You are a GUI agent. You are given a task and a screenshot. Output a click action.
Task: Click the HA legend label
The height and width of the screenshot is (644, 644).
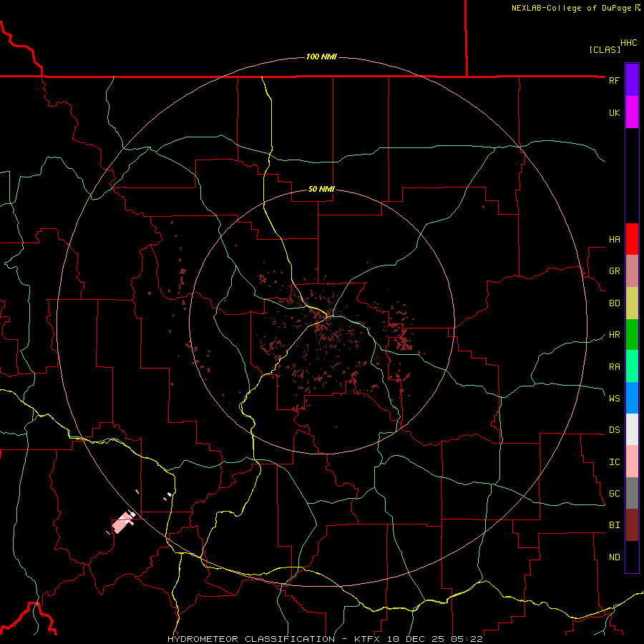pyautogui.click(x=614, y=240)
